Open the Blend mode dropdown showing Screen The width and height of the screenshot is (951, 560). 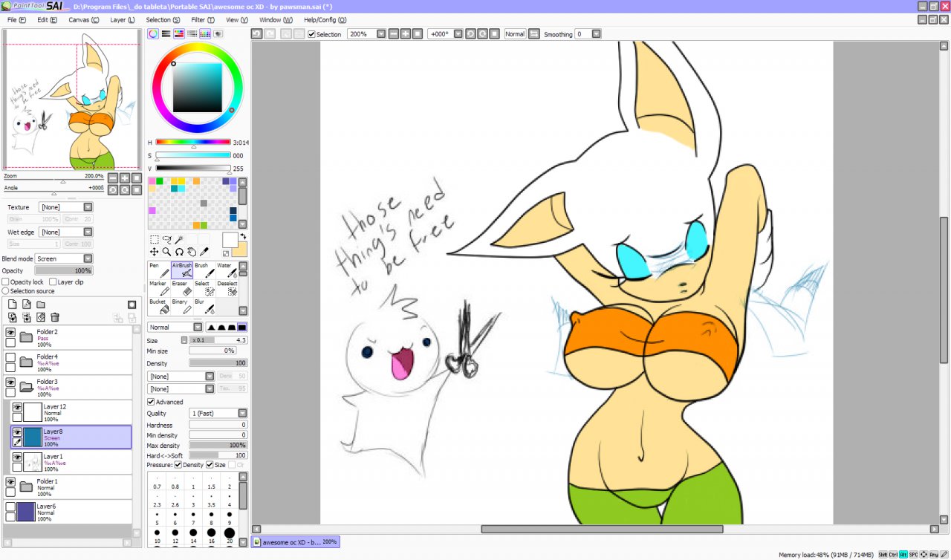click(x=63, y=259)
